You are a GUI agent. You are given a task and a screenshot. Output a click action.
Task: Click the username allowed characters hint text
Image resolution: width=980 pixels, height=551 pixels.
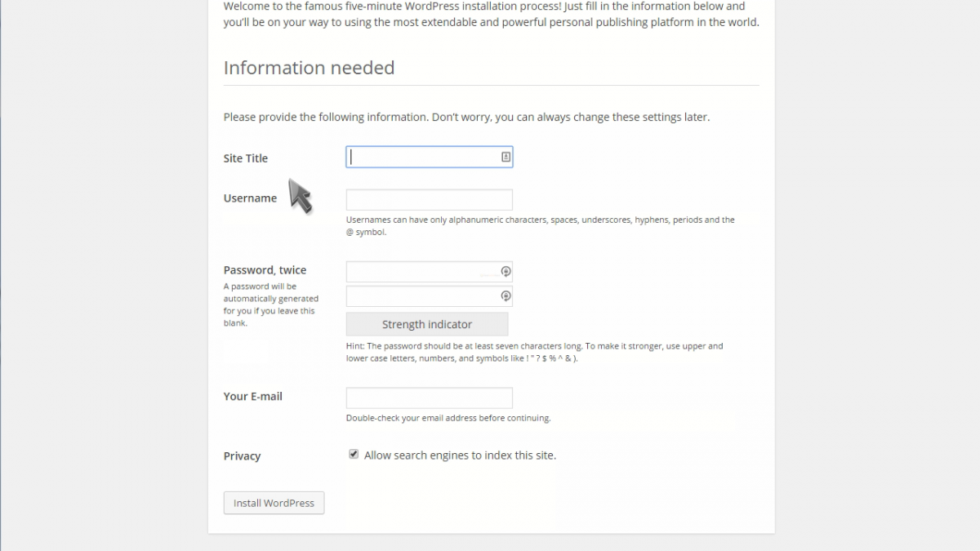pyautogui.click(x=541, y=226)
